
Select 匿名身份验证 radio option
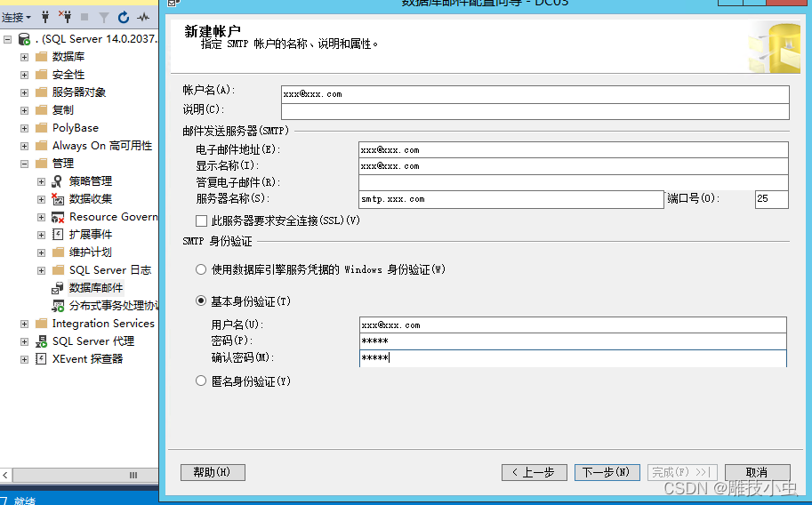(x=201, y=381)
